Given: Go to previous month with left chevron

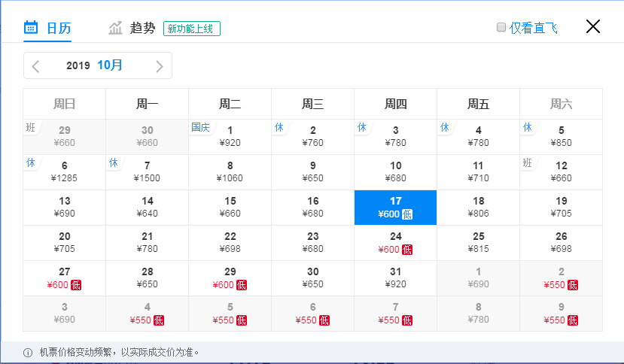Looking at the screenshot, I should tap(35, 66).
